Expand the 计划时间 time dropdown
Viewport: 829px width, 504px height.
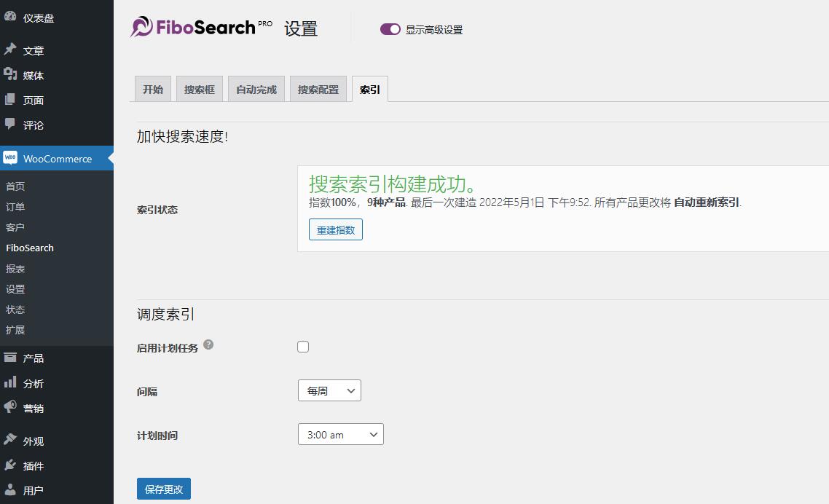(x=340, y=435)
